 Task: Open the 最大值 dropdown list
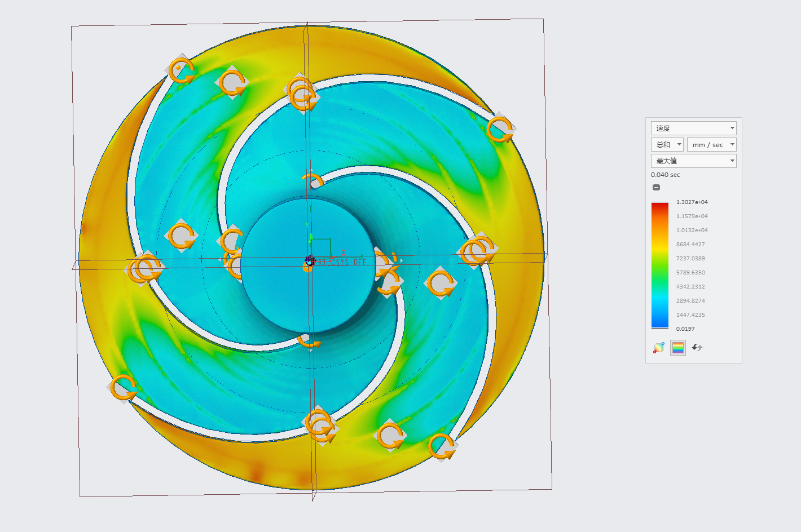click(693, 161)
